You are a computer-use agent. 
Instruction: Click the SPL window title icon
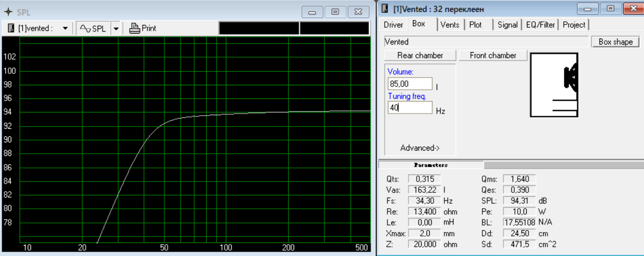click(x=9, y=12)
